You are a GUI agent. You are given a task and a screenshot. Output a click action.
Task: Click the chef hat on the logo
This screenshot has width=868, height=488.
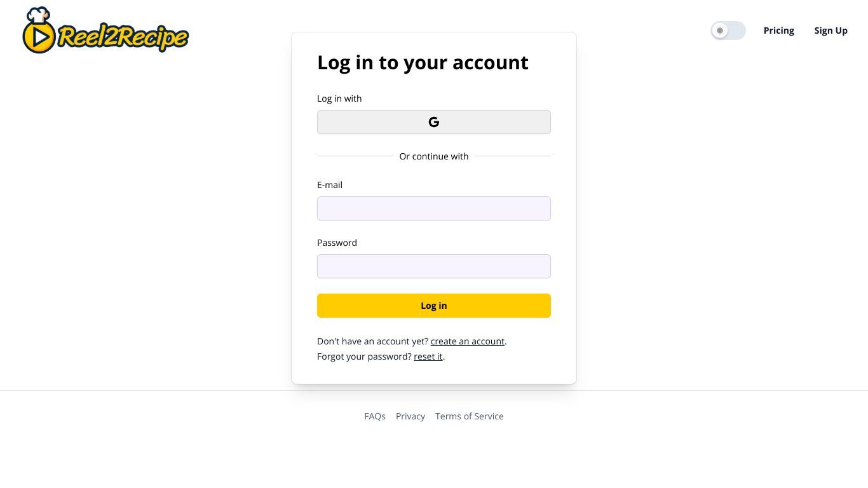click(38, 15)
